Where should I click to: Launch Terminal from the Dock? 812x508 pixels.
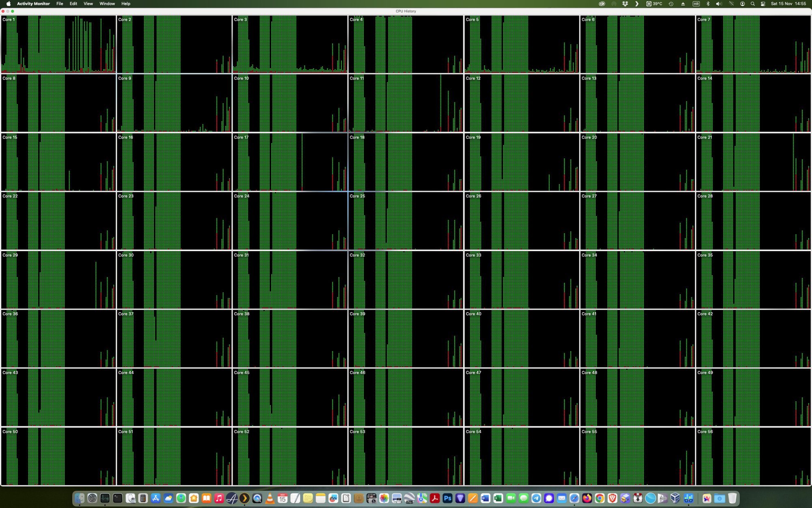coord(118,498)
